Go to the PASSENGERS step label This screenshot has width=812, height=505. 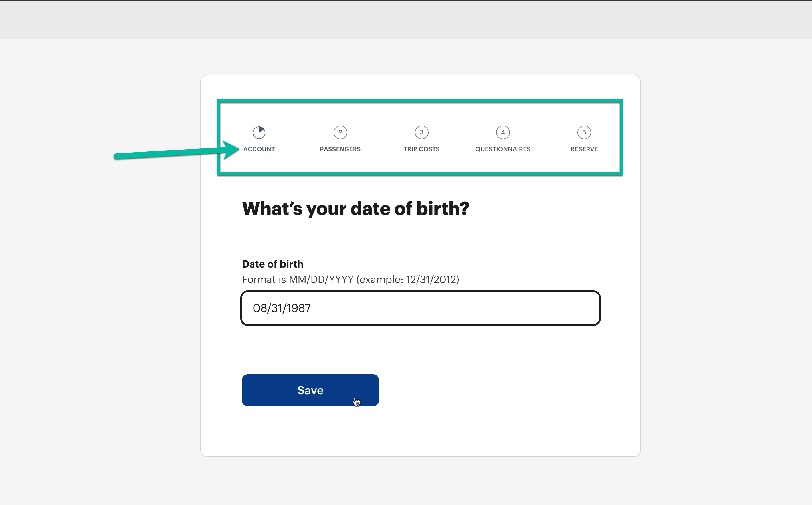(340, 149)
